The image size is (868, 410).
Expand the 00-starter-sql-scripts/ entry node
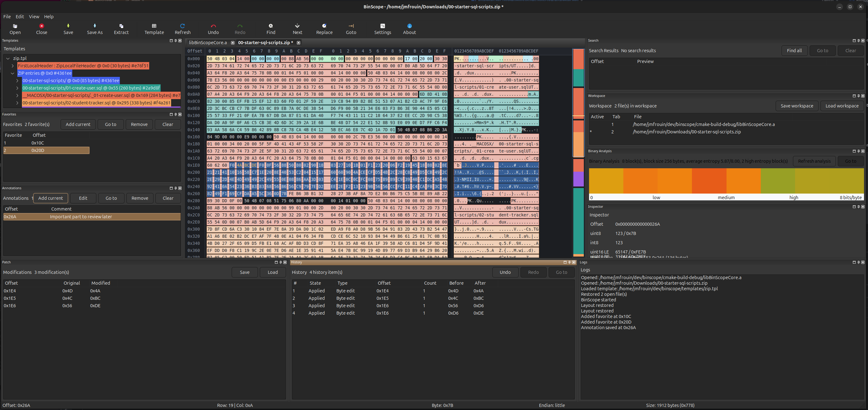click(x=17, y=81)
